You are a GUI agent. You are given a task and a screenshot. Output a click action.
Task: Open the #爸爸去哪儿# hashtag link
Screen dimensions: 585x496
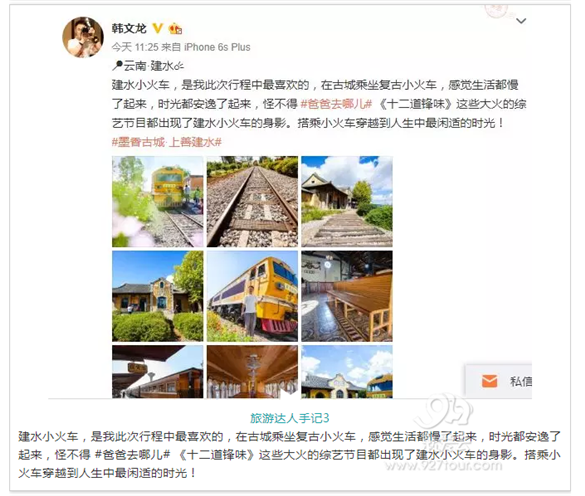pyautogui.click(x=336, y=104)
